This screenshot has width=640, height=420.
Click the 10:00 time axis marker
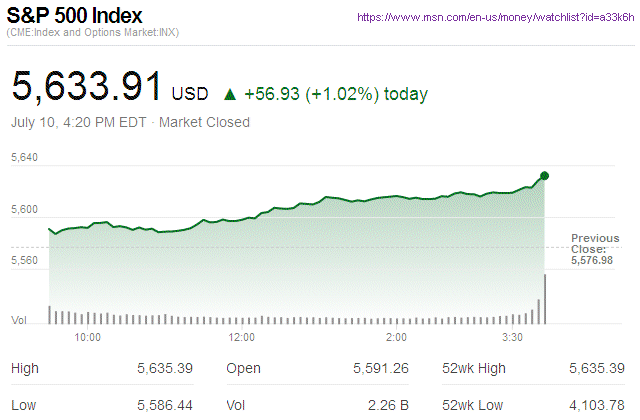tap(88, 337)
